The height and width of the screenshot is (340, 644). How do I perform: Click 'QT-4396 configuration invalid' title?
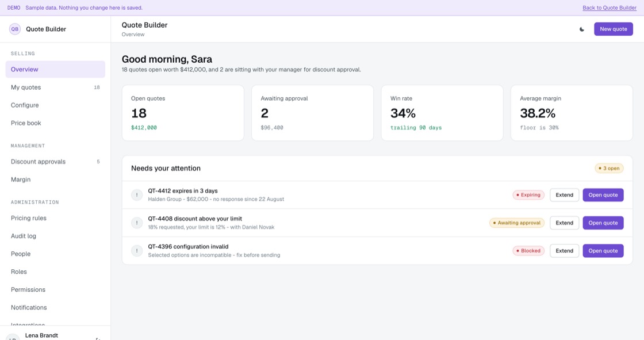[x=188, y=247]
